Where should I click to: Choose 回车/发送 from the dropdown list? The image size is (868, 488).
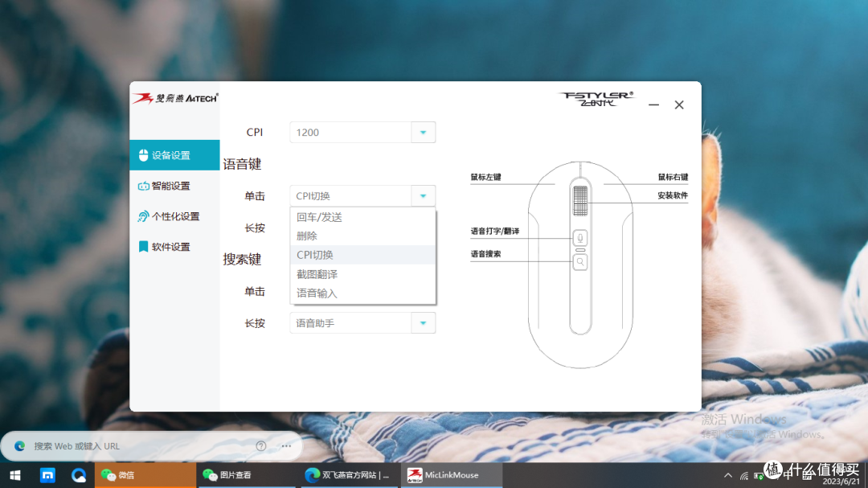click(363, 217)
